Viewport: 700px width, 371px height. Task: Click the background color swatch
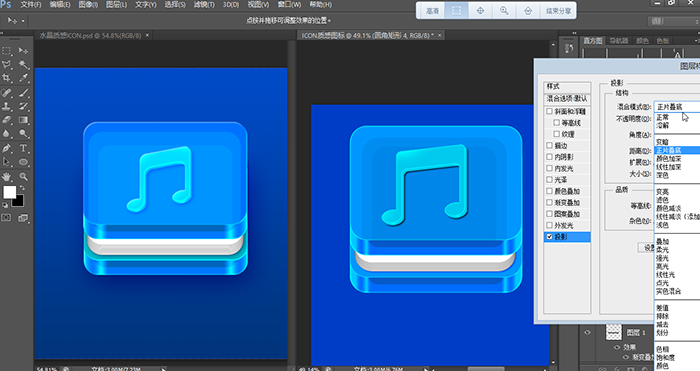[x=19, y=202]
